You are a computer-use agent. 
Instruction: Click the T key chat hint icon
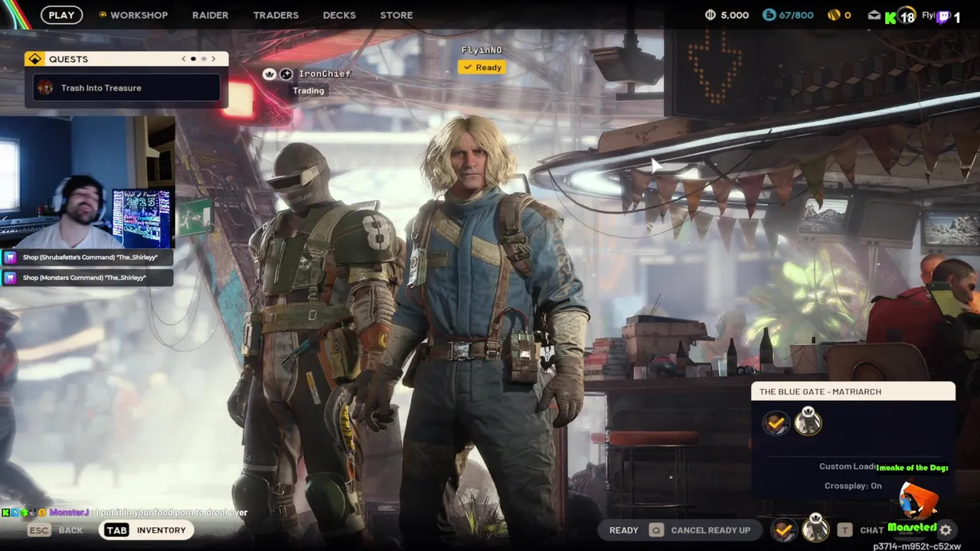(844, 530)
